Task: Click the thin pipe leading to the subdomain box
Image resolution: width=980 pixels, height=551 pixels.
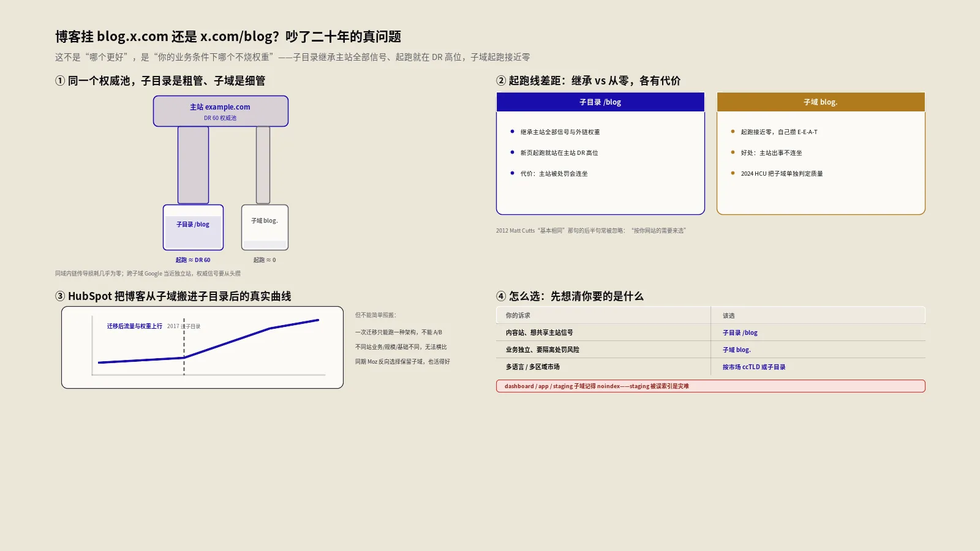Action: click(263, 165)
